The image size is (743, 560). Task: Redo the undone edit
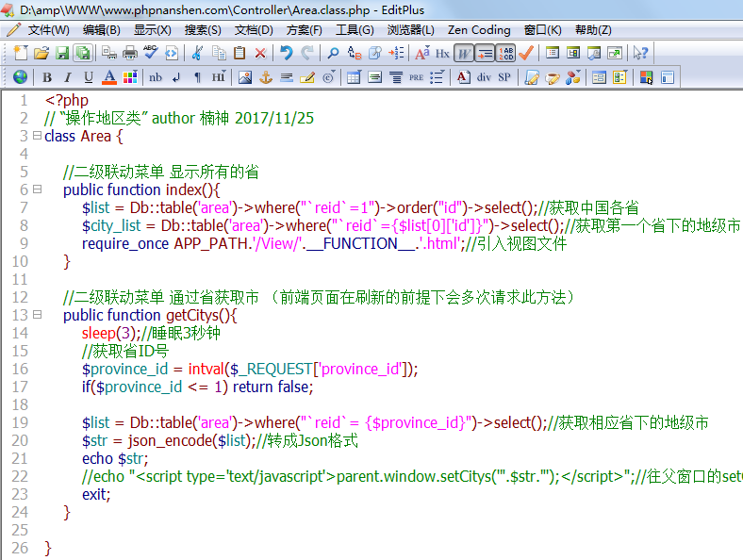coord(307,53)
